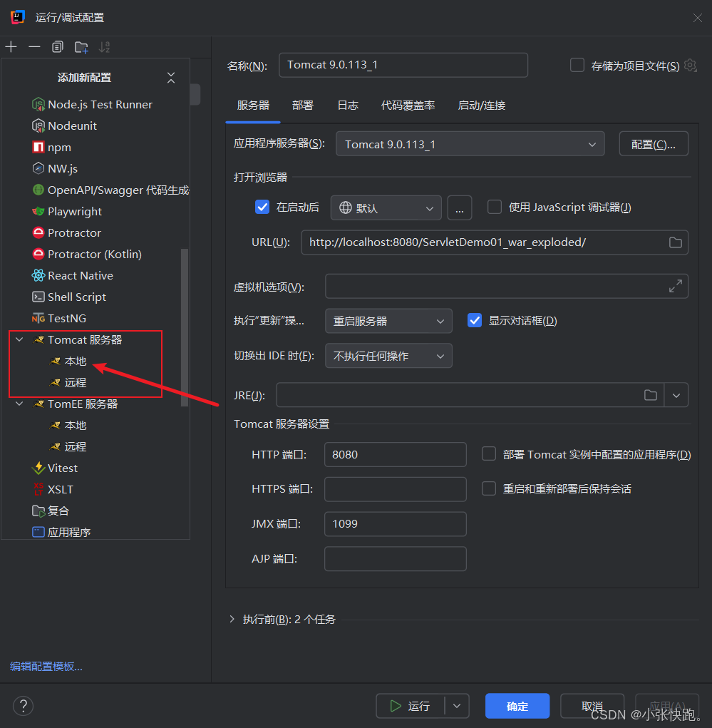
Task: Click the gear icon beside 存储为项目文件
Action: pyautogui.click(x=691, y=66)
